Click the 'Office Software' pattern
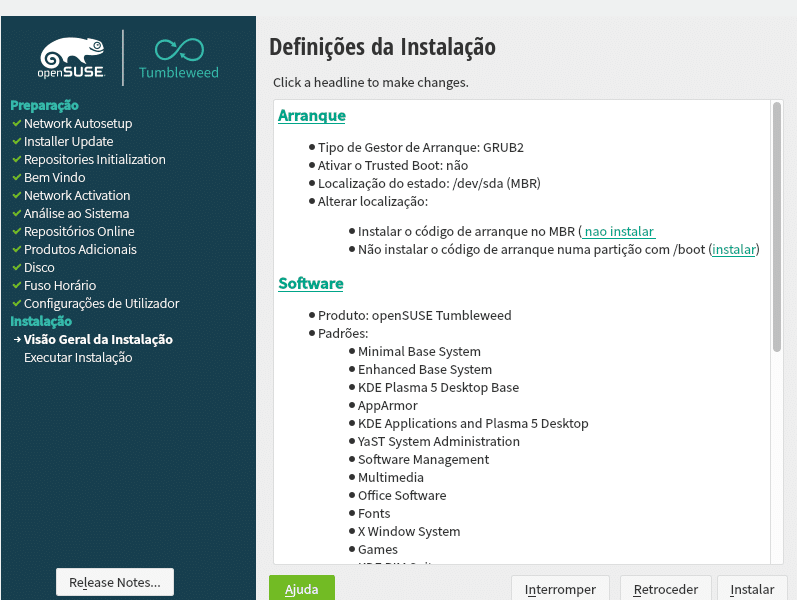The height and width of the screenshot is (600, 797). coord(402,495)
